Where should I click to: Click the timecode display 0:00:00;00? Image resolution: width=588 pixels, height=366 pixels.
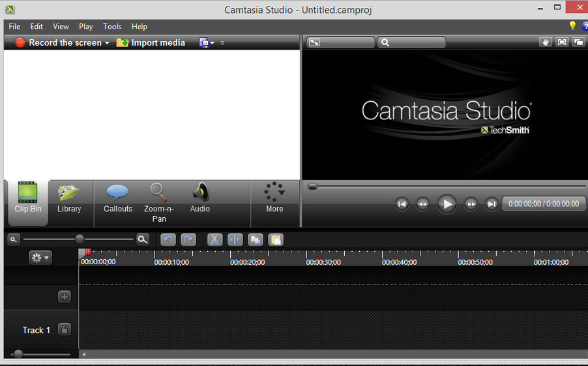tap(544, 204)
